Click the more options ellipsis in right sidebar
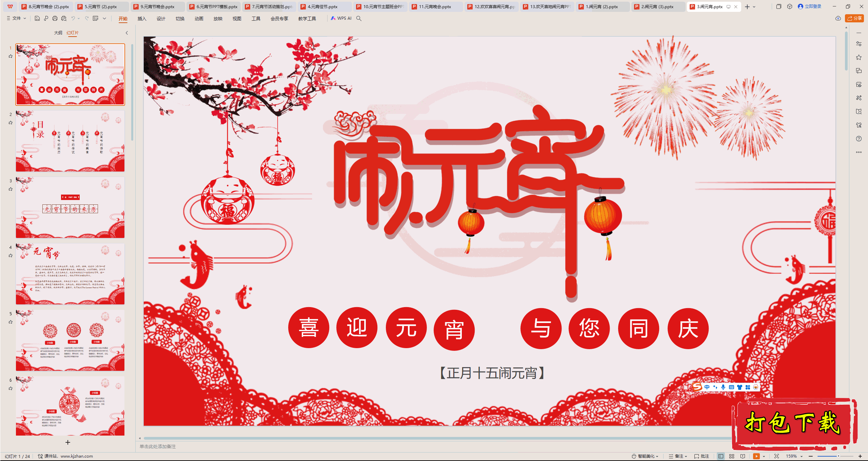This screenshot has width=868, height=461. [859, 152]
